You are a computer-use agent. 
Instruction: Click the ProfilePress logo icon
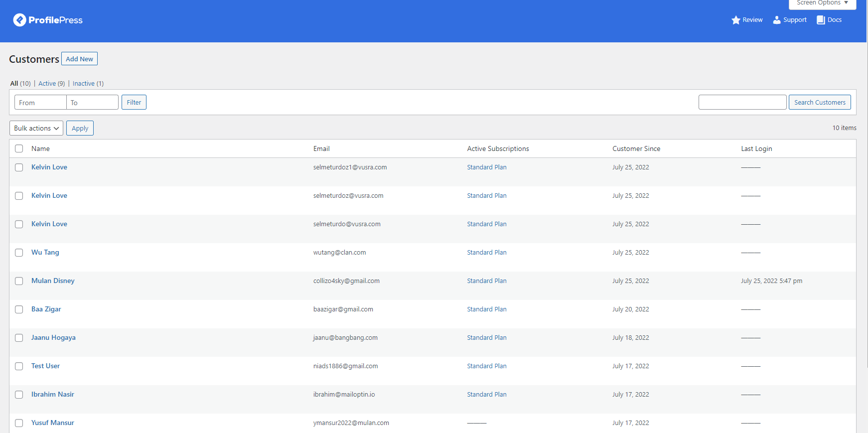(19, 20)
